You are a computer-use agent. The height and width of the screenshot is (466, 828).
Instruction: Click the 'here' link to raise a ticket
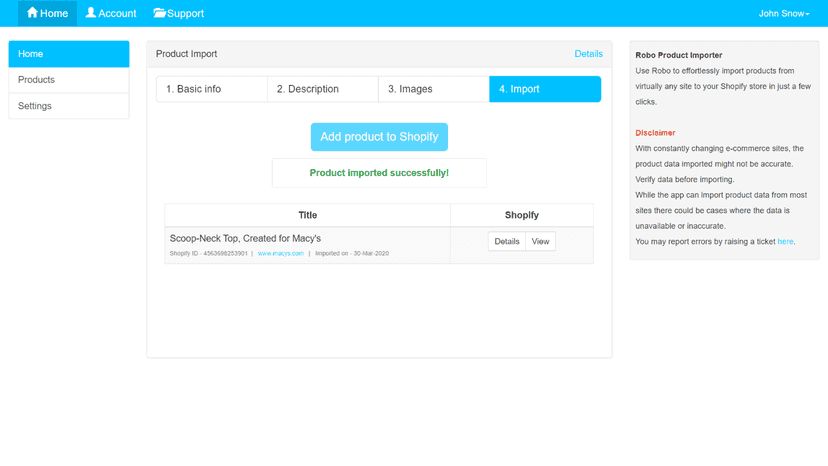(785, 241)
